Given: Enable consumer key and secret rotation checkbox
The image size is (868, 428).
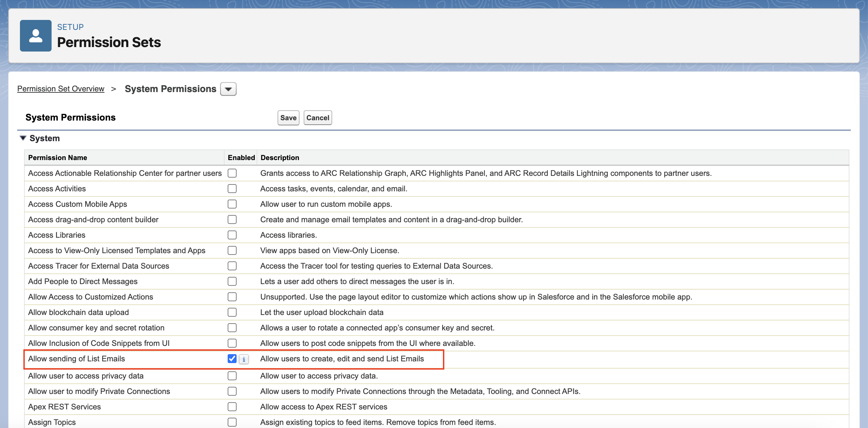Looking at the screenshot, I should point(232,328).
